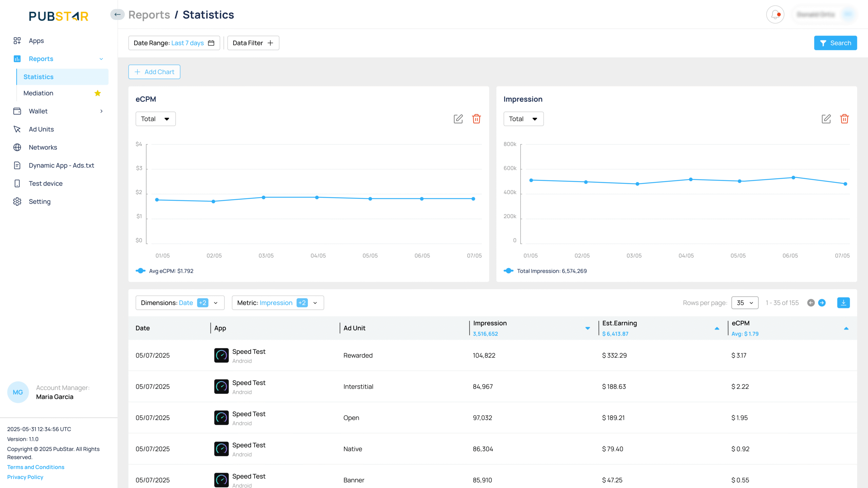Delete the Impression chart
868x488 pixels.
tap(844, 119)
